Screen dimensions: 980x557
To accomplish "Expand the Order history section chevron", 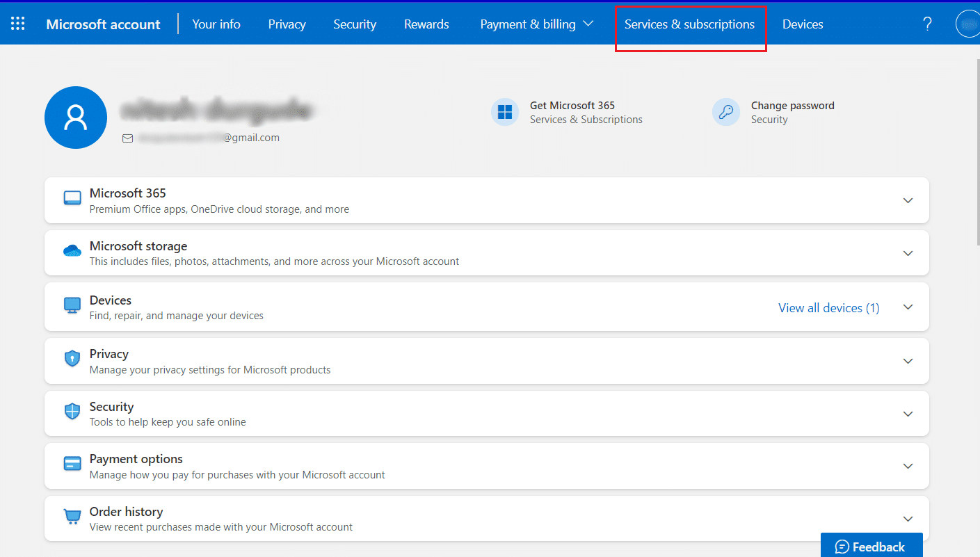I will click(x=908, y=519).
